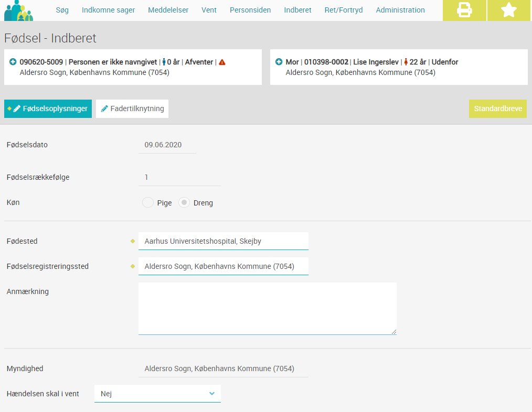Screen dimensions: 532x412
Task: Open Standardbreve button
Action: click(x=498, y=109)
